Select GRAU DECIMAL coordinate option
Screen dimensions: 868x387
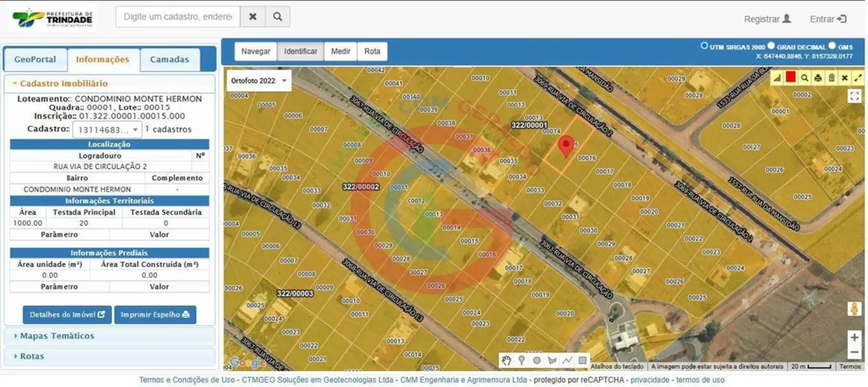tap(771, 46)
